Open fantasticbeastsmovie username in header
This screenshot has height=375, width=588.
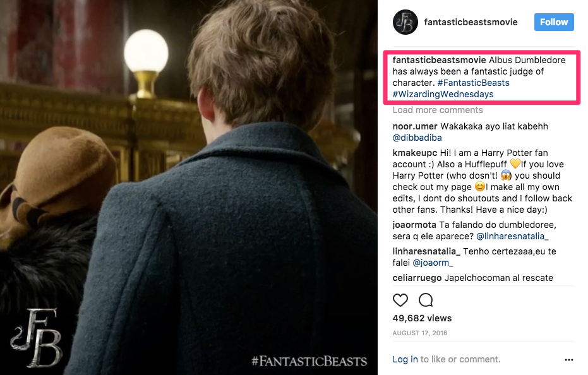click(x=471, y=22)
